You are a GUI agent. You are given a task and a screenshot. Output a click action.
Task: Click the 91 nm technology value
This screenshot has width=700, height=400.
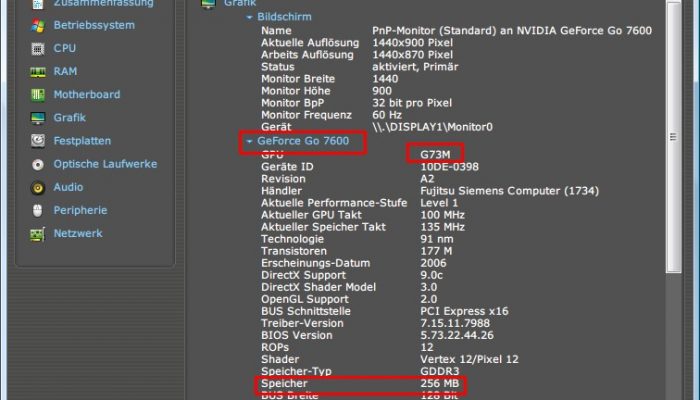(437, 239)
